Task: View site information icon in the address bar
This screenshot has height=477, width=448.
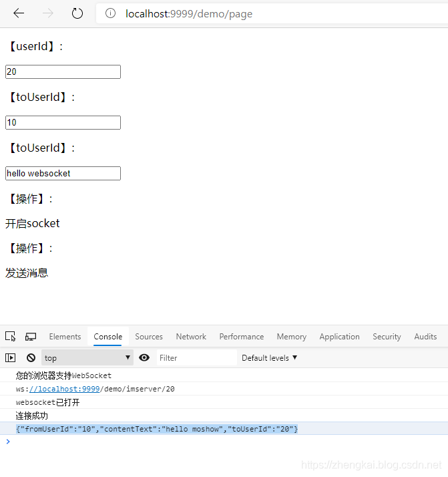Action: pos(110,13)
